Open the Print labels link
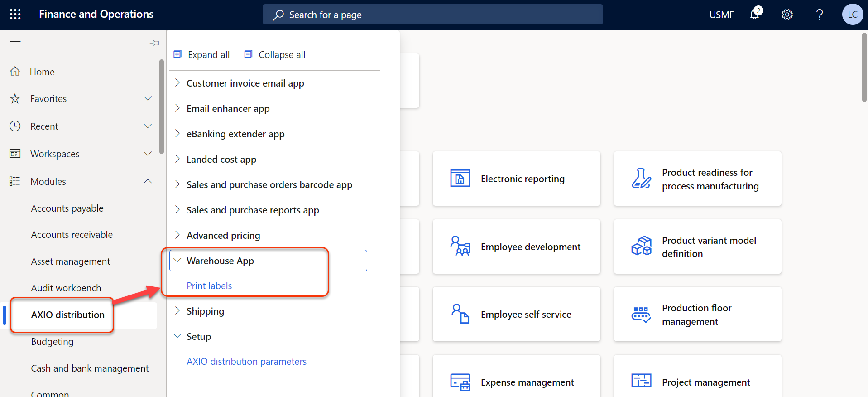The height and width of the screenshot is (397, 868). [x=209, y=286]
